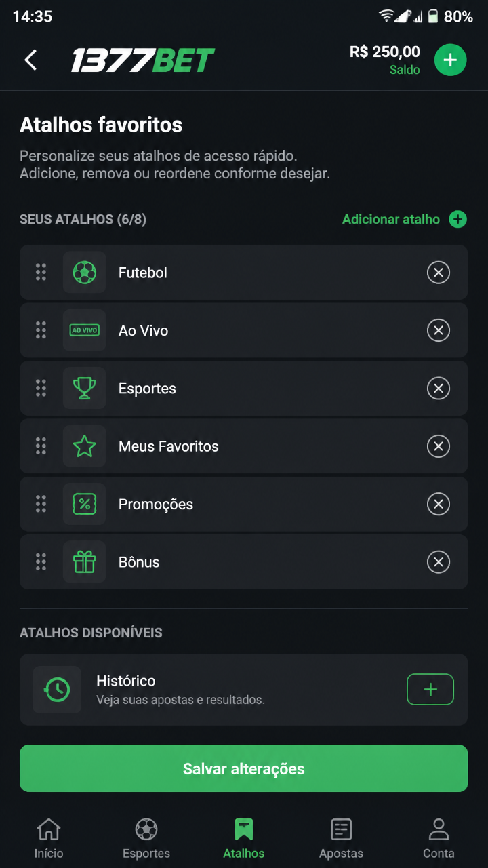Viewport: 488px width, 868px height.
Task: Click the Meus Favoritos star icon
Action: [84, 446]
